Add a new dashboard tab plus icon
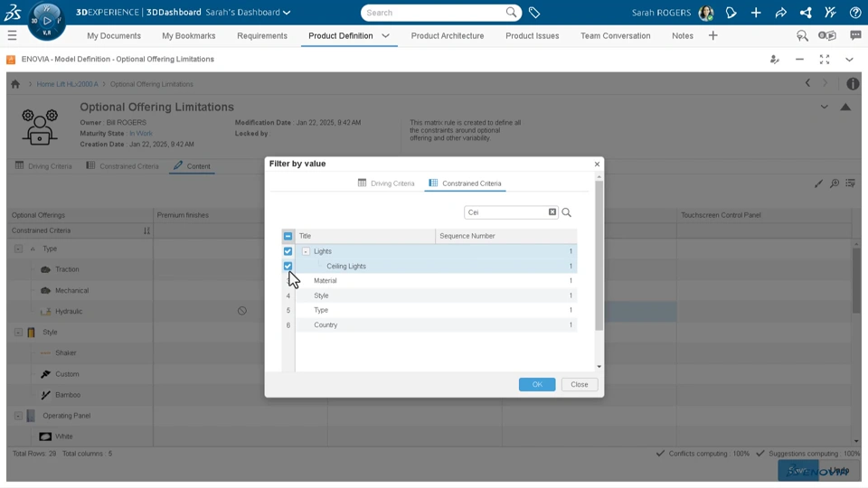868x488 pixels. pos(713,36)
